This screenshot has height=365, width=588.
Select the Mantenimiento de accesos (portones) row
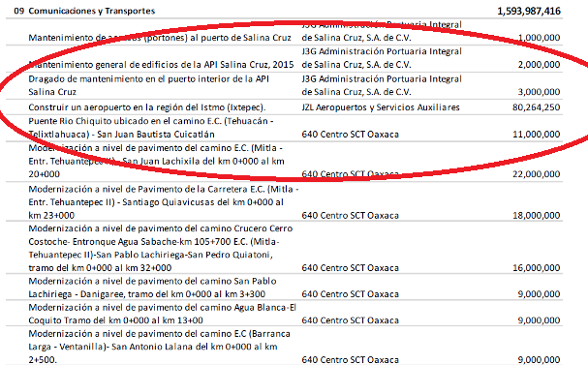pos(284,32)
